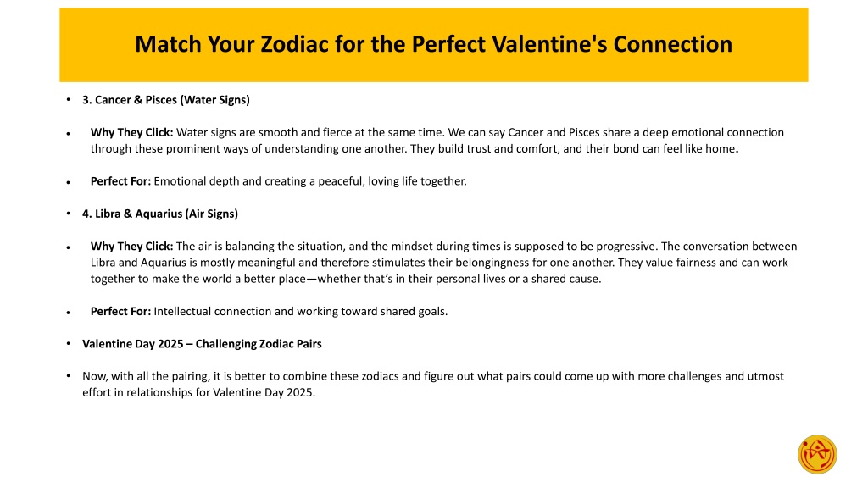Click the bullet beside Cancer & Pisces heading

coord(68,100)
